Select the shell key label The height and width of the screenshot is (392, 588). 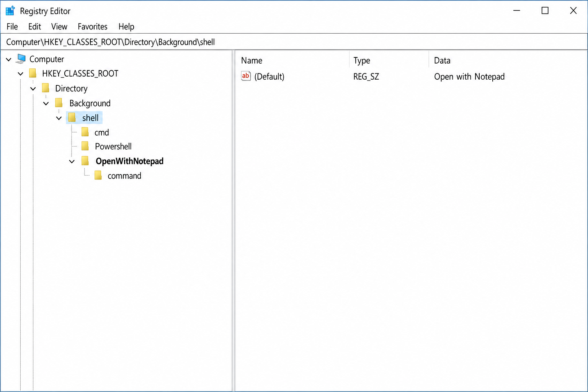pyautogui.click(x=90, y=118)
